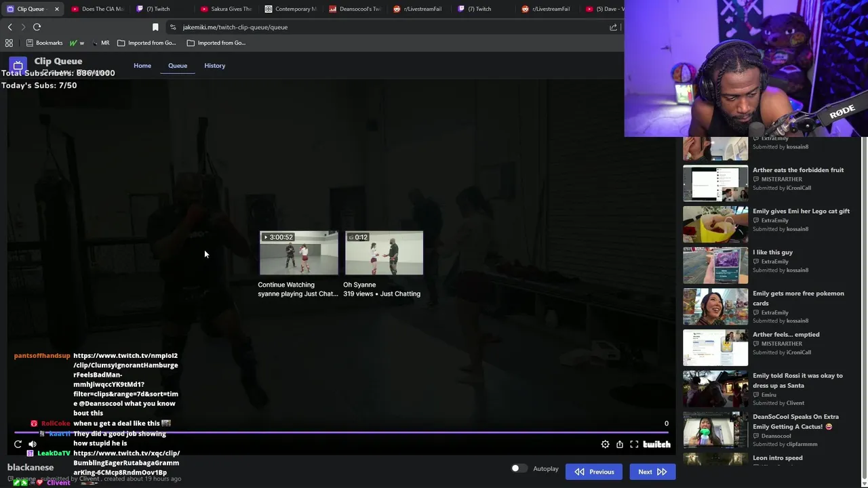The height and width of the screenshot is (488, 868).
Task: Open the site info icon in the address bar
Action: [x=173, y=27]
